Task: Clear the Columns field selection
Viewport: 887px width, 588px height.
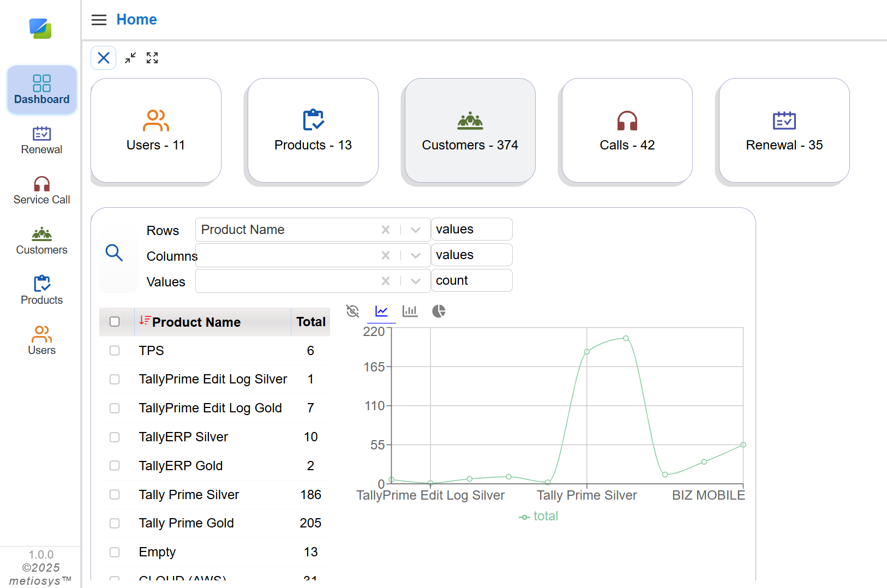Action: [x=386, y=255]
